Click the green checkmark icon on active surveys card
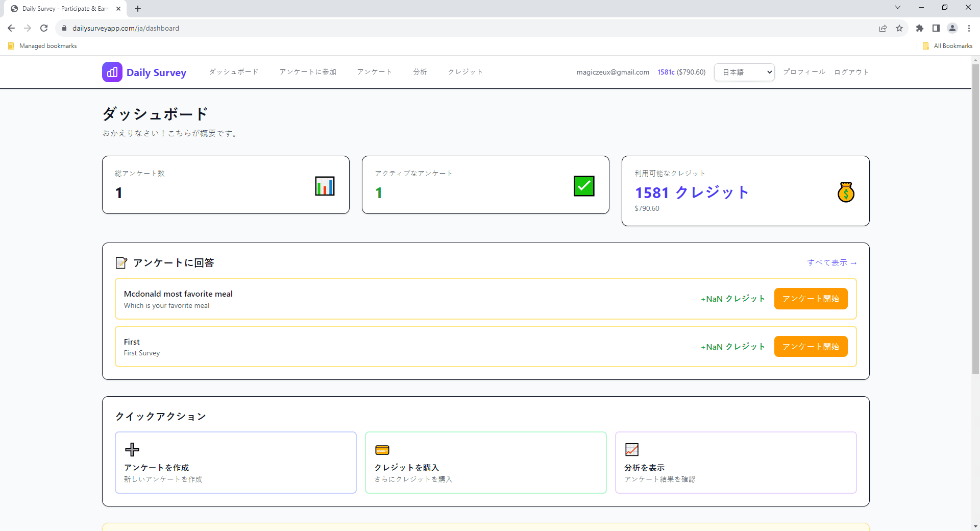This screenshot has height=531, width=980. point(584,186)
